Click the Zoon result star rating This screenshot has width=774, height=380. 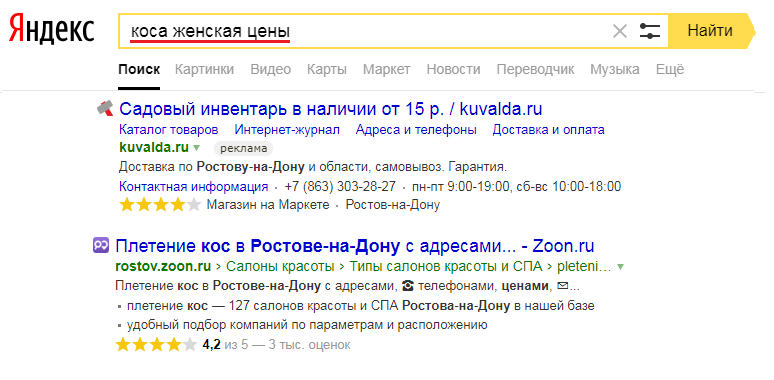pyautogui.click(x=156, y=344)
